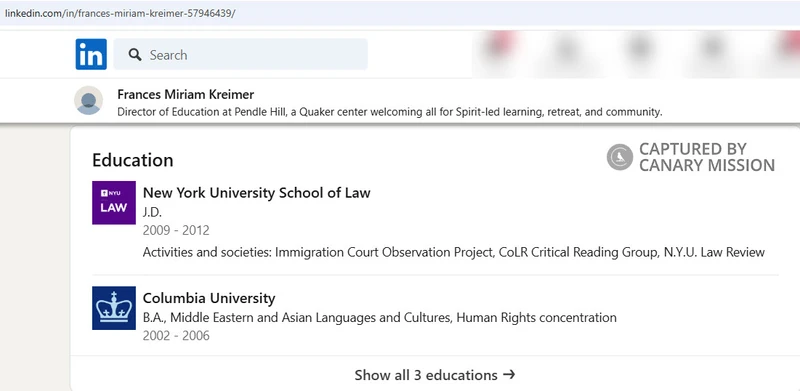Screen dimensions: 800x391
Task: Click the 2009 - 2012 date range
Action: (176, 231)
